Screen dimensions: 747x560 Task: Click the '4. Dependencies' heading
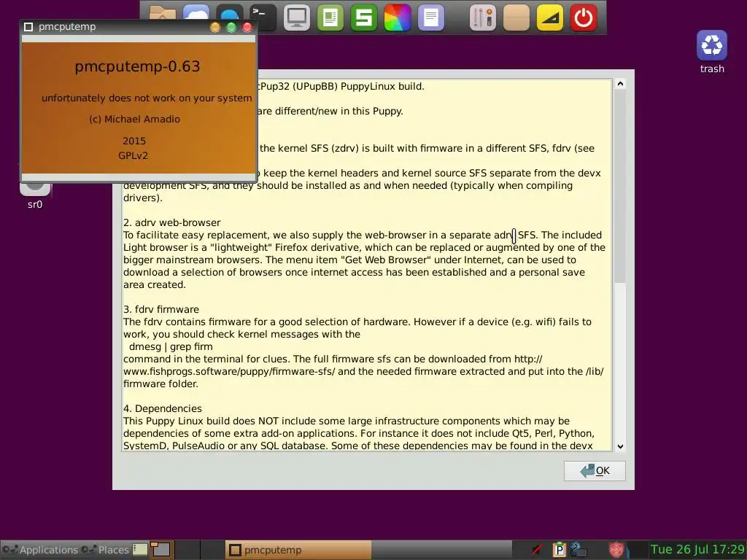pyautogui.click(x=163, y=408)
